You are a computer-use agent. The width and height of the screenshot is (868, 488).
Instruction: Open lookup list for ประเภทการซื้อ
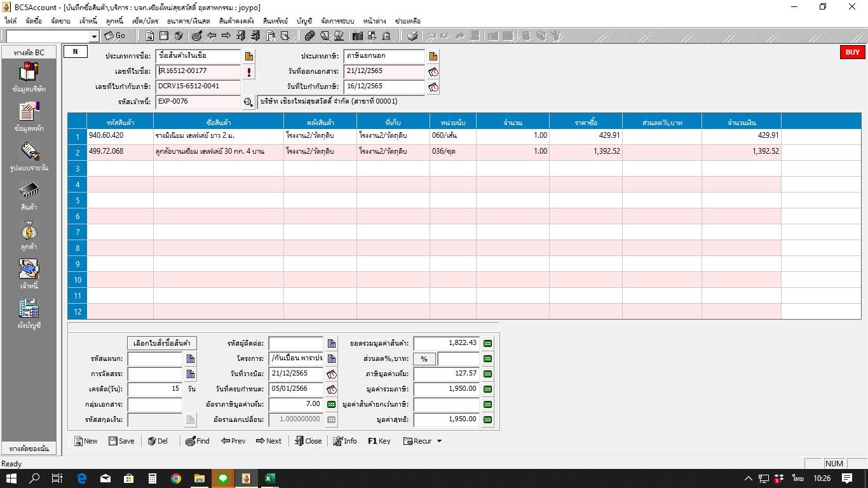click(249, 57)
